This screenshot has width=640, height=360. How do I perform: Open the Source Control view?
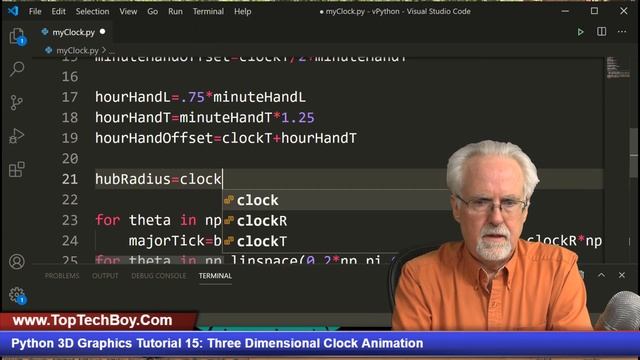point(16,102)
